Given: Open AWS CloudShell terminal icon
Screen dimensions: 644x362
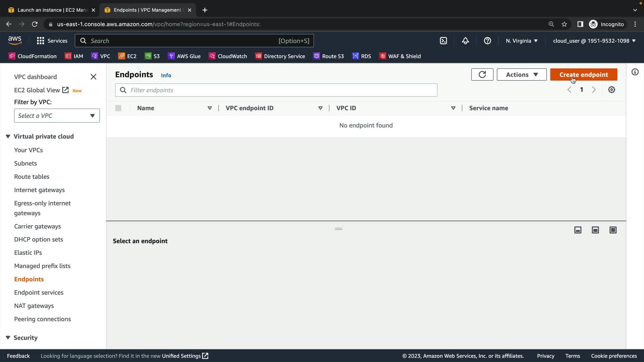Looking at the screenshot, I should pos(443,41).
